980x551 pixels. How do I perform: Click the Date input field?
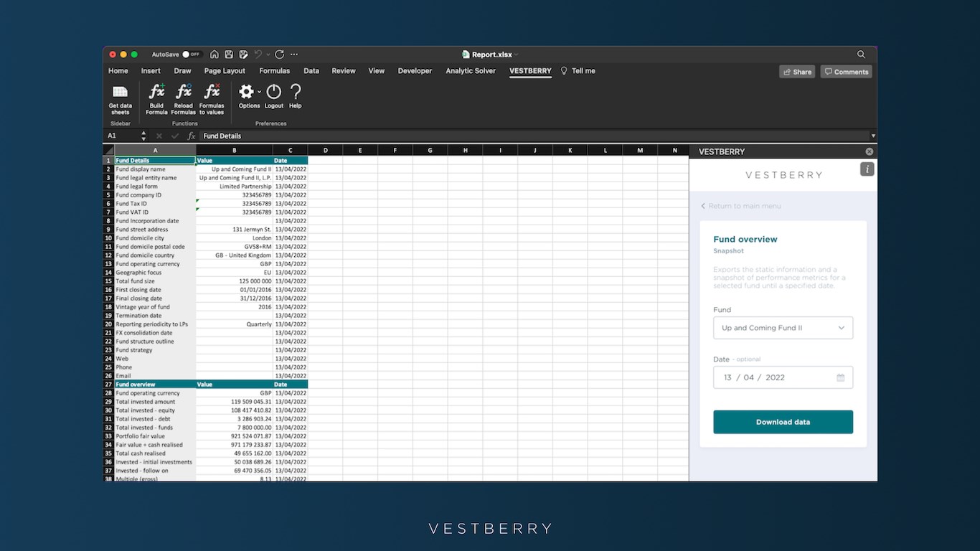pyautogui.click(x=783, y=377)
